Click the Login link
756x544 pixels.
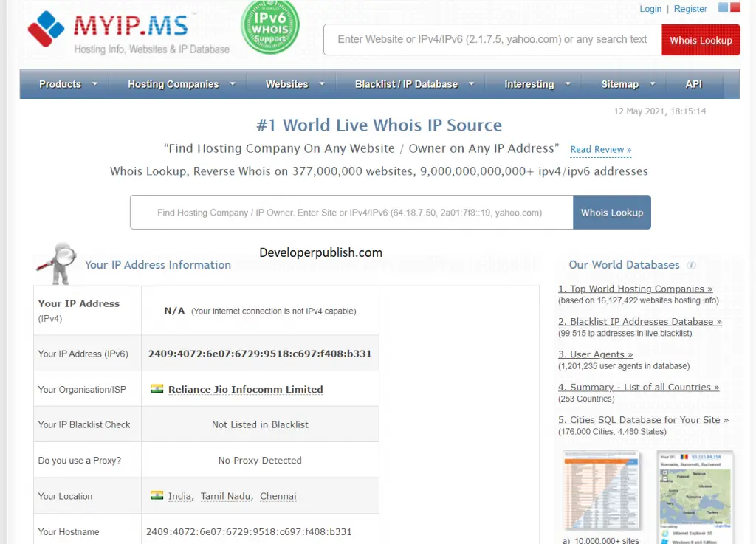pyautogui.click(x=650, y=9)
